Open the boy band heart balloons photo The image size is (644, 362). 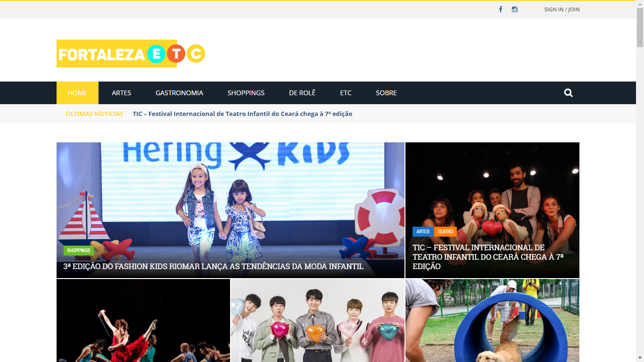click(318, 321)
